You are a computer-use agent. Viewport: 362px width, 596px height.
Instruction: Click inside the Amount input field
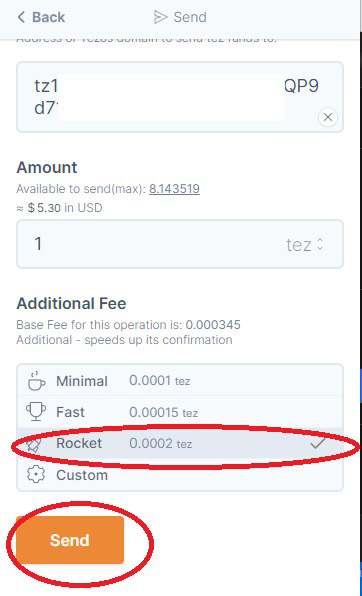tap(180, 244)
